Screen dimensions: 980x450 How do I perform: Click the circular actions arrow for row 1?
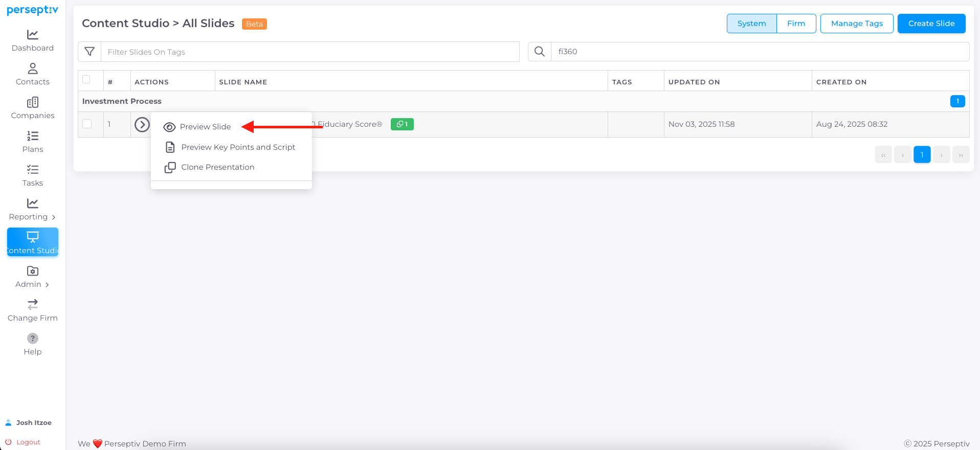(x=142, y=124)
